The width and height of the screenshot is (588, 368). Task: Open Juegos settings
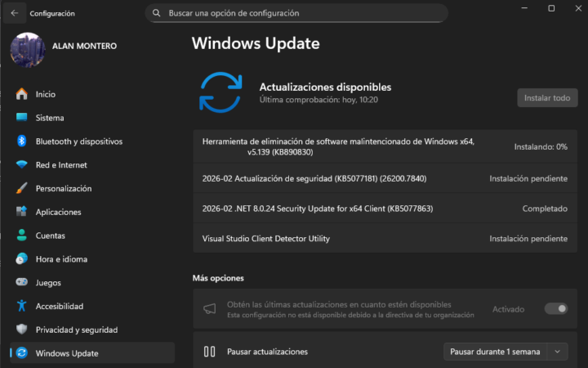coord(92,282)
